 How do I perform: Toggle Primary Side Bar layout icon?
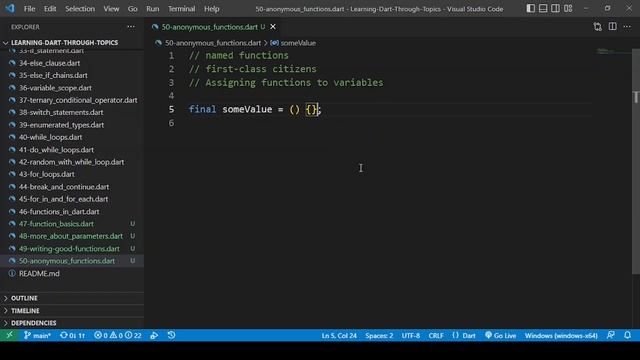coord(531,8)
